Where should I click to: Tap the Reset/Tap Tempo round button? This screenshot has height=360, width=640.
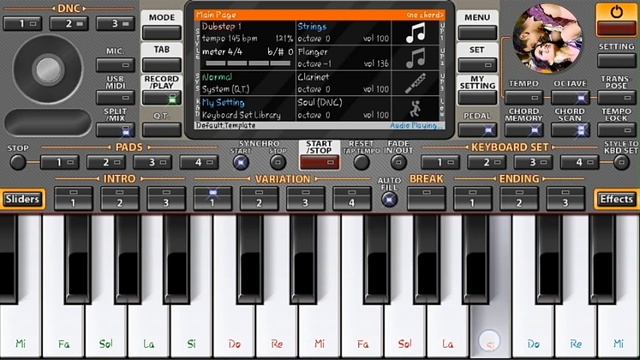[361, 162]
